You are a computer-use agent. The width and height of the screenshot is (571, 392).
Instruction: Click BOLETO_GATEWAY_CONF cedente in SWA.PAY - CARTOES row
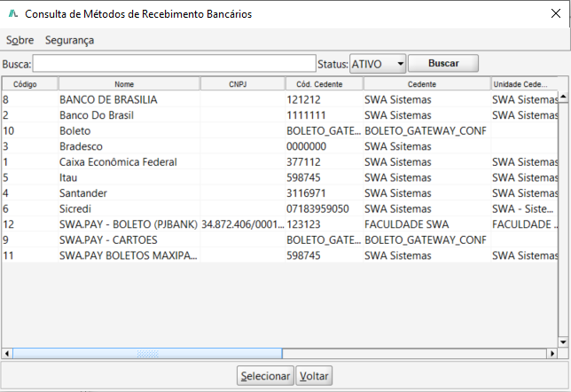coord(426,240)
